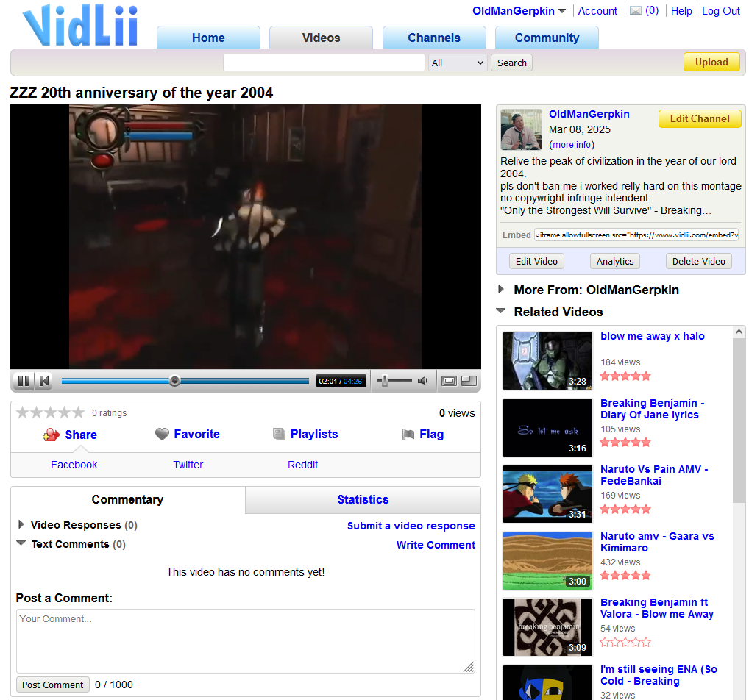Focus the search text field
749x700 pixels.
coord(324,63)
